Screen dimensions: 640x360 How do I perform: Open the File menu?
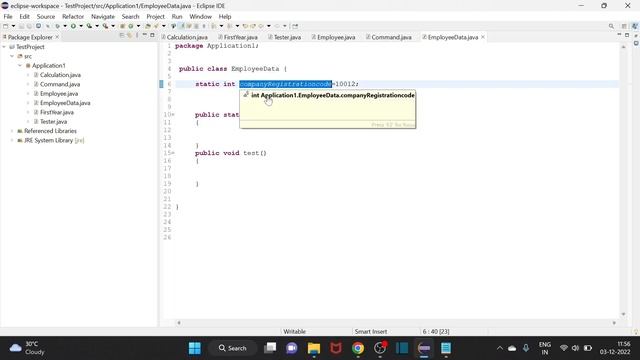8,16
